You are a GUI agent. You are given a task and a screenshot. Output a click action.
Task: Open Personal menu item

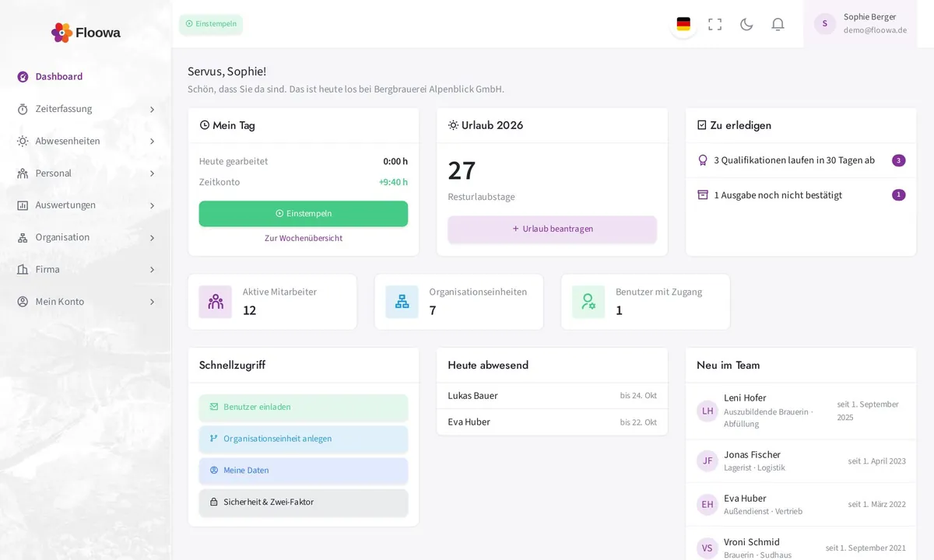(86, 173)
